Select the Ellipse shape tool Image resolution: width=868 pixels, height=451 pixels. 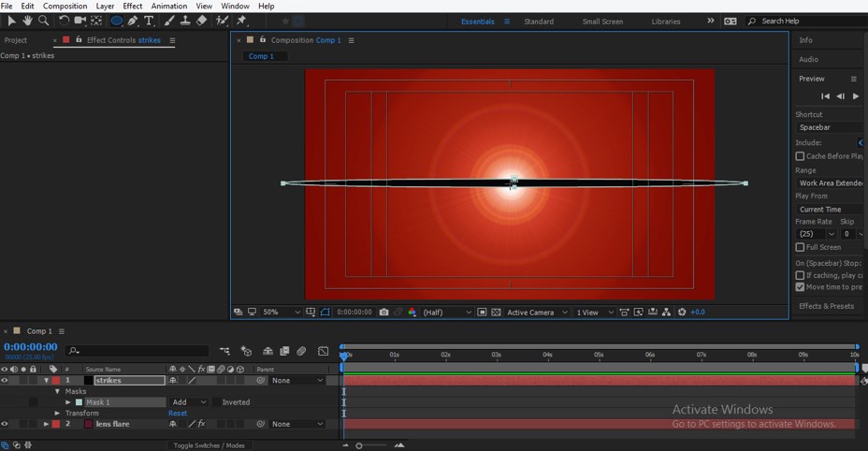(116, 22)
